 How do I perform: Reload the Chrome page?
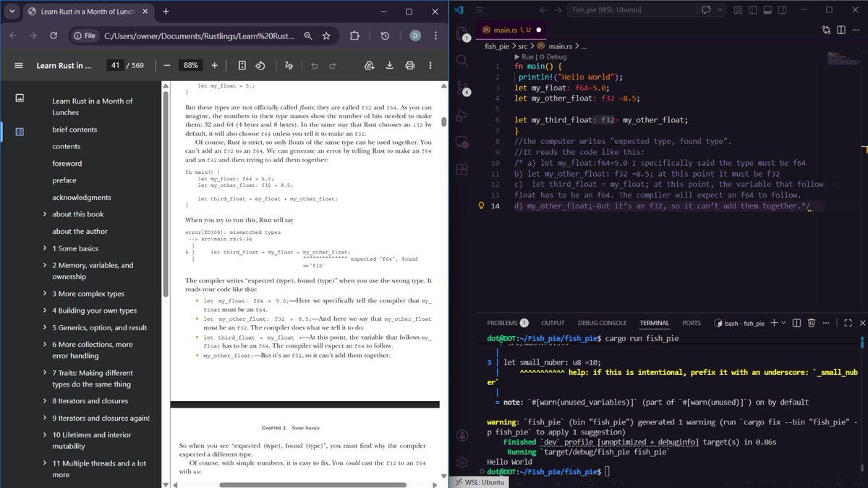(x=54, y=35)
